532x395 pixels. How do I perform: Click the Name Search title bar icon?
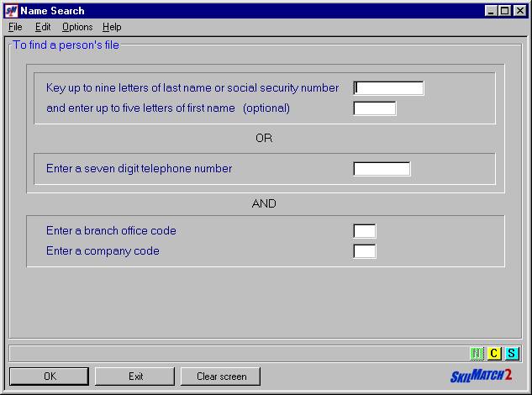[x=11, y=11]
